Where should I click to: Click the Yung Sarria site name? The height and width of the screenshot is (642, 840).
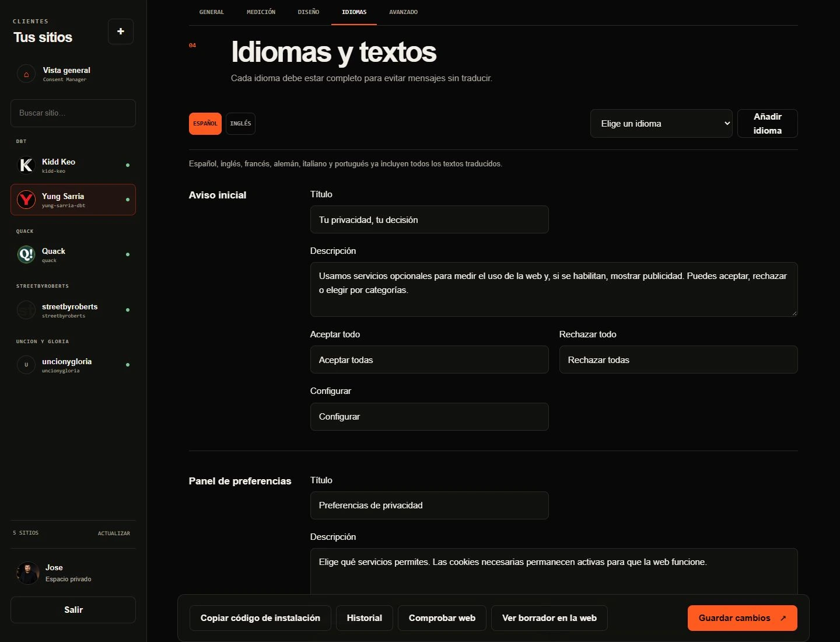tap(63, 196)
